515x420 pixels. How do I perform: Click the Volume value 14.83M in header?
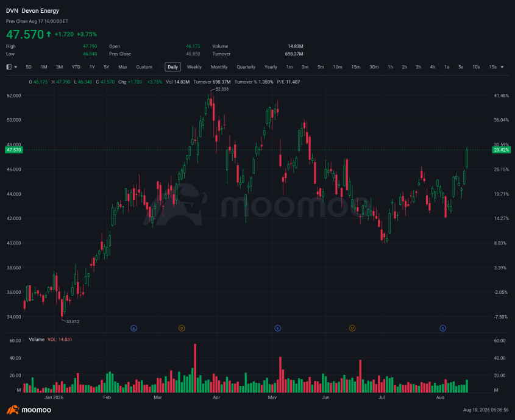tap(296, 46)
